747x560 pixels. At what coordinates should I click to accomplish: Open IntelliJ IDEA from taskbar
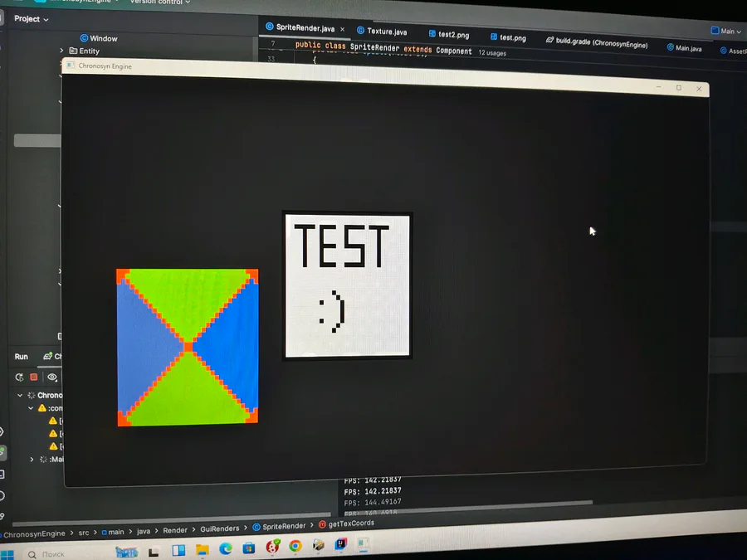(x=341, y=543)
